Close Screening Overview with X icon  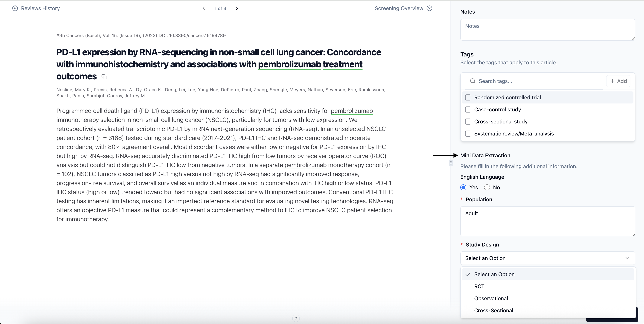point(429,8)
